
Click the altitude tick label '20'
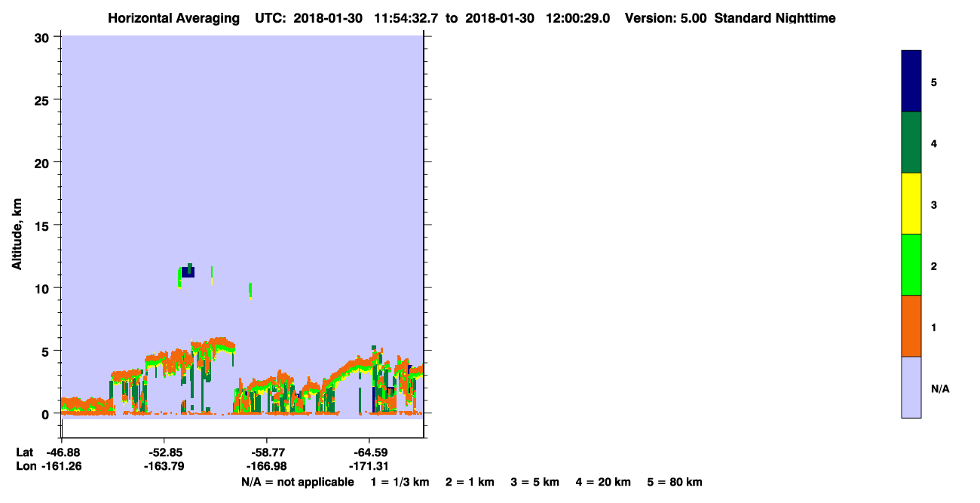44,163
